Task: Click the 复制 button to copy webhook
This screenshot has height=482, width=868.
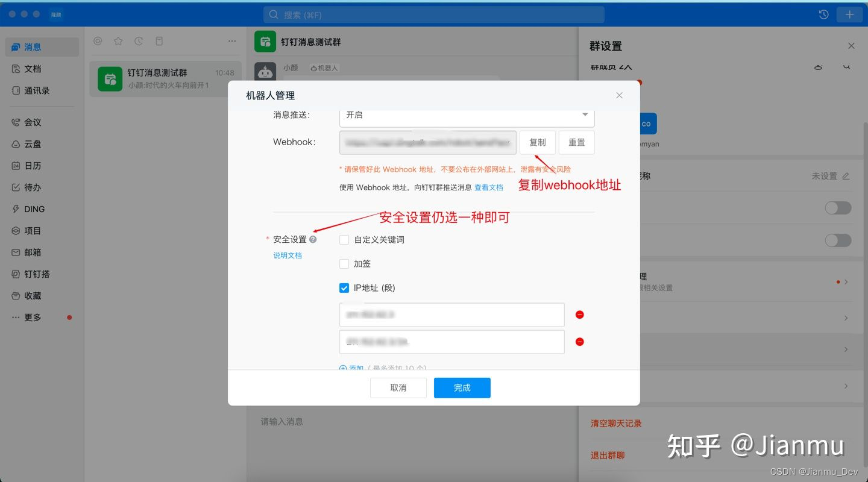Action: pyautogui.click(x=537, y=143)
